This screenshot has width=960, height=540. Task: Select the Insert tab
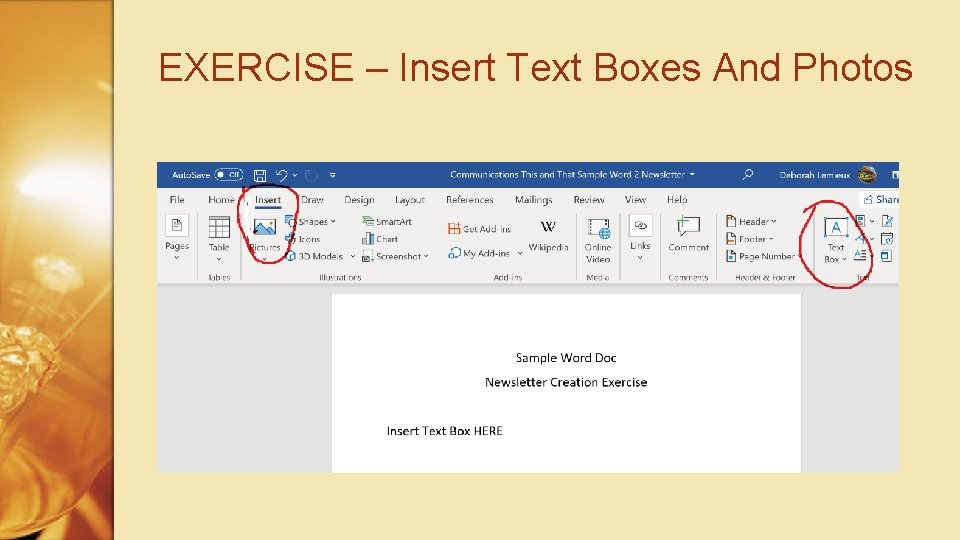268,200
